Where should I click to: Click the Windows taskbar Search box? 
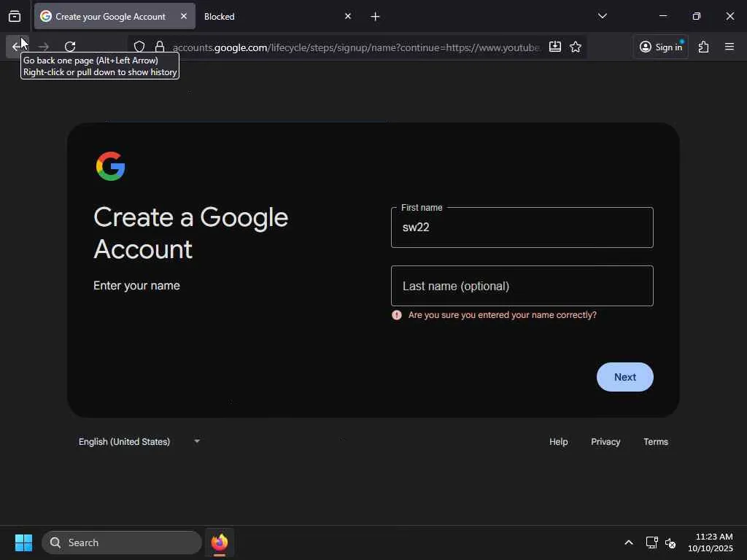pos(122,542)
